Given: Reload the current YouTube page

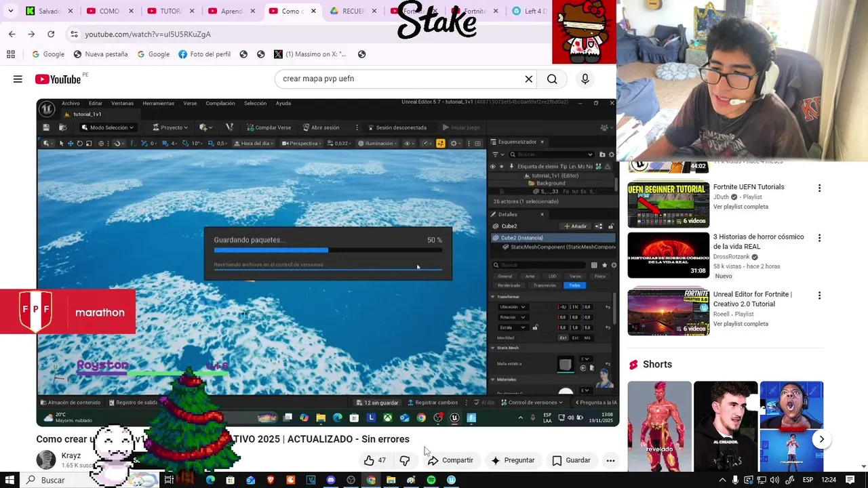Looking at the screenshot, I should [51, 34].
